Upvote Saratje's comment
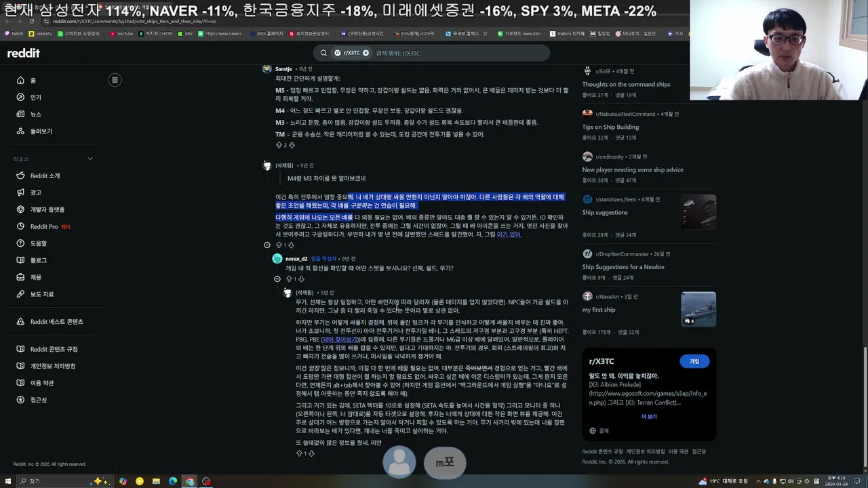 [x=279, y=145]
